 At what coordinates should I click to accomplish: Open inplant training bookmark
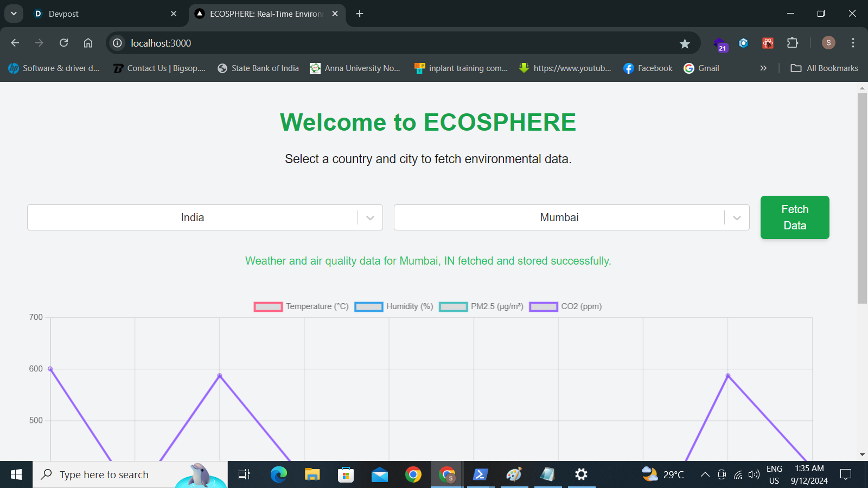pos(461,68)
